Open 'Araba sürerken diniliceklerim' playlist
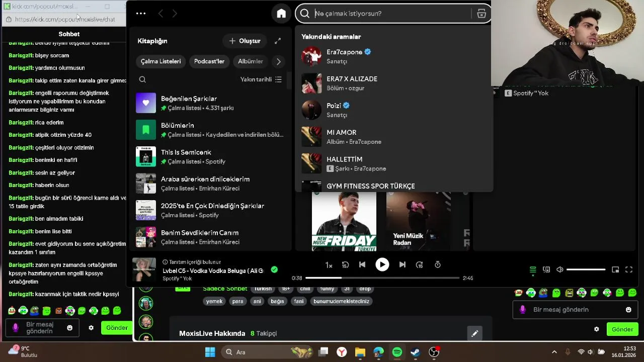 click(209, 184)
